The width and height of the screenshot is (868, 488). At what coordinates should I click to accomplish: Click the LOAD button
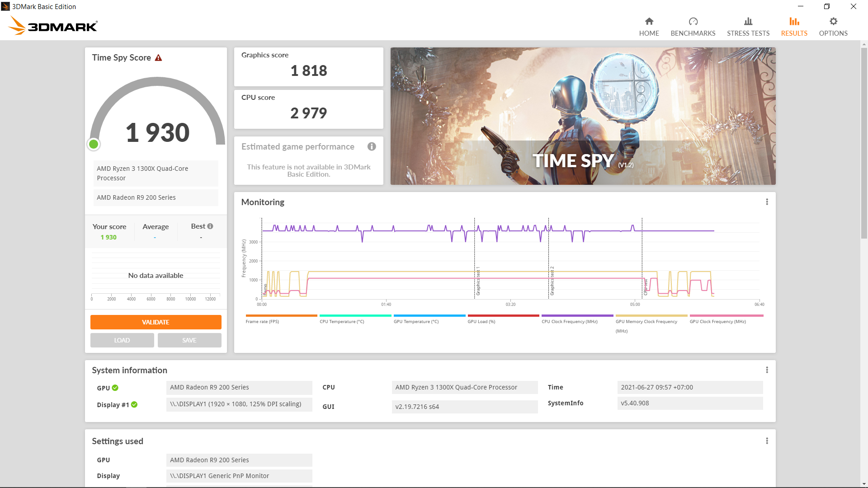122,340
